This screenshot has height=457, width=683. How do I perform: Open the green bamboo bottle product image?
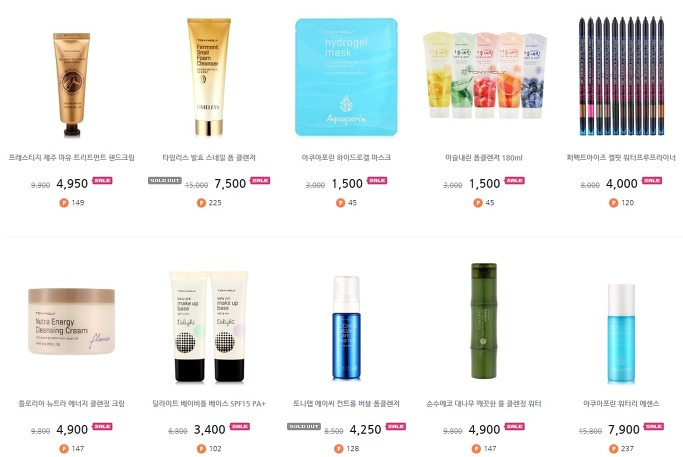484,321
